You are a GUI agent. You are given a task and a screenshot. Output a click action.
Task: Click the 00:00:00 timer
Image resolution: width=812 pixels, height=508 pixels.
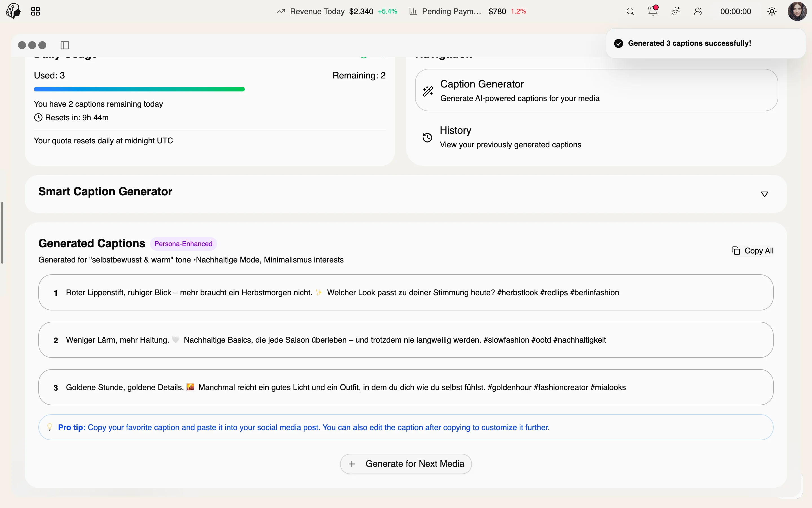click(x=736, y=11)
